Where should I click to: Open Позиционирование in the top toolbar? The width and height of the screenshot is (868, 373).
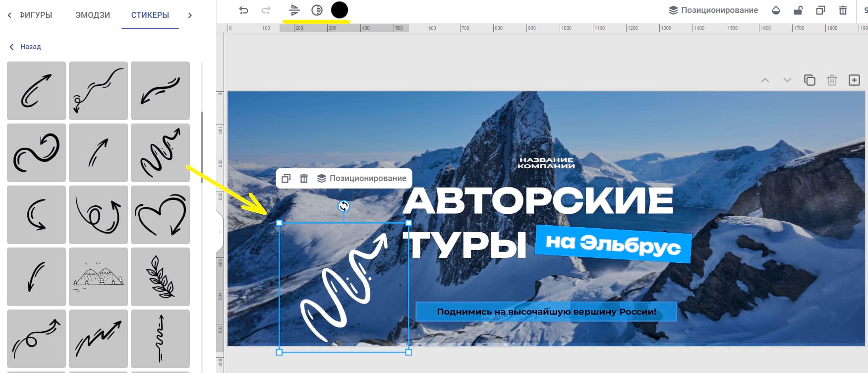713,10
